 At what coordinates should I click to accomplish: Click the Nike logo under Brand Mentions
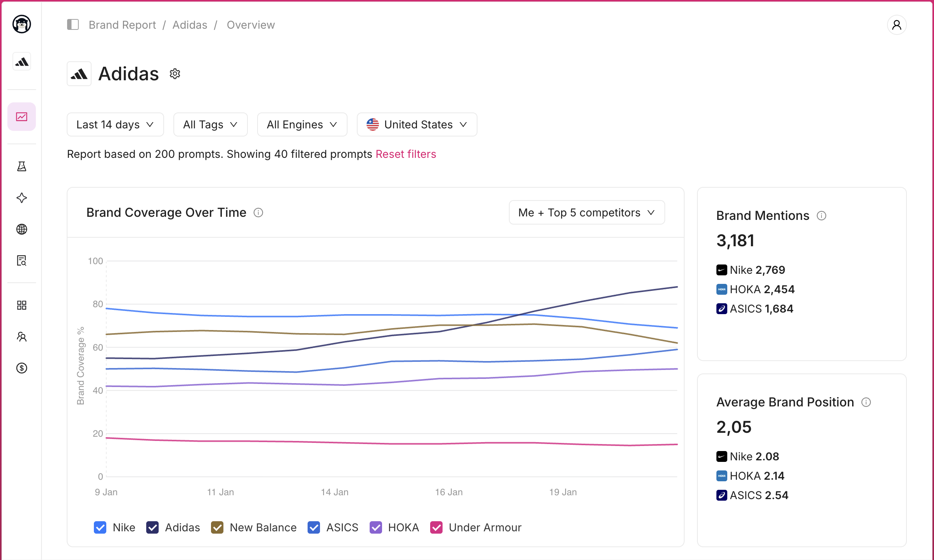722,270
